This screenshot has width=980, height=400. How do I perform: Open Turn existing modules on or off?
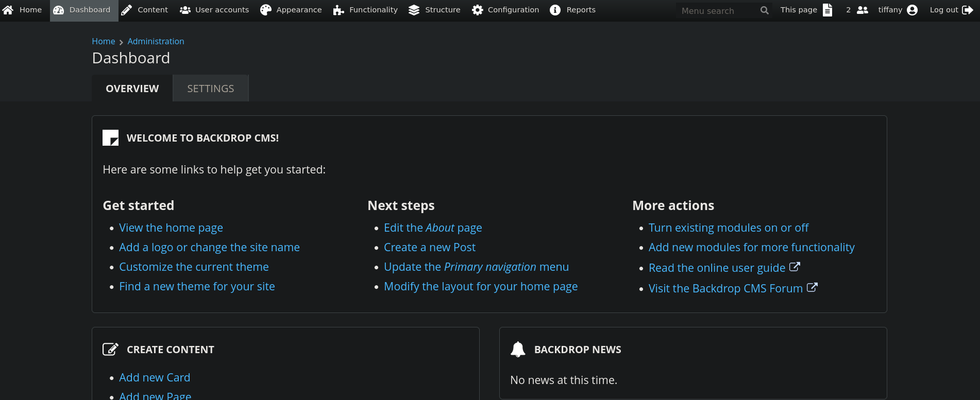pyautogui.click(x=729, y=228)
